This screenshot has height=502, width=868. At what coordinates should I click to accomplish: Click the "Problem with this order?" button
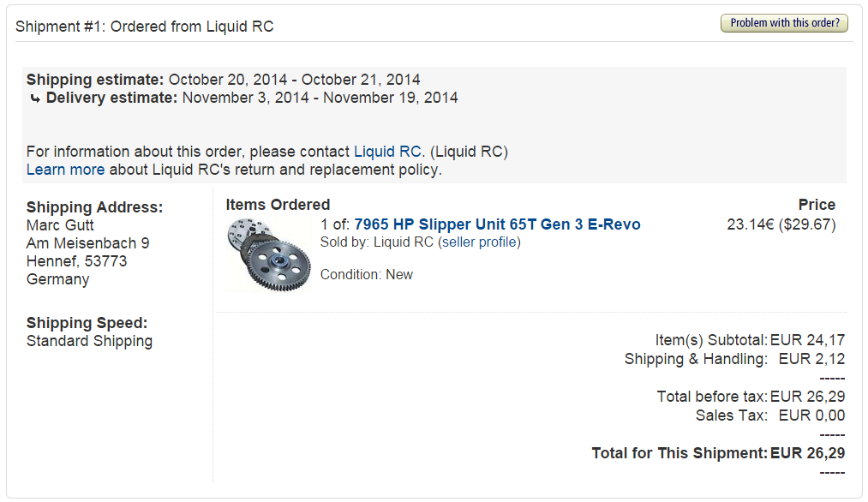(x=784, y=23)
